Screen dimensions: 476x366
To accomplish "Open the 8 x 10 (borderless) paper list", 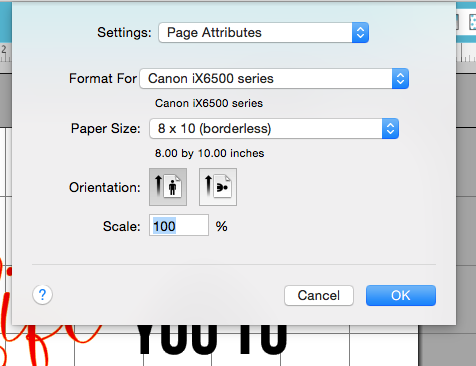I will (x=274, y=129).
